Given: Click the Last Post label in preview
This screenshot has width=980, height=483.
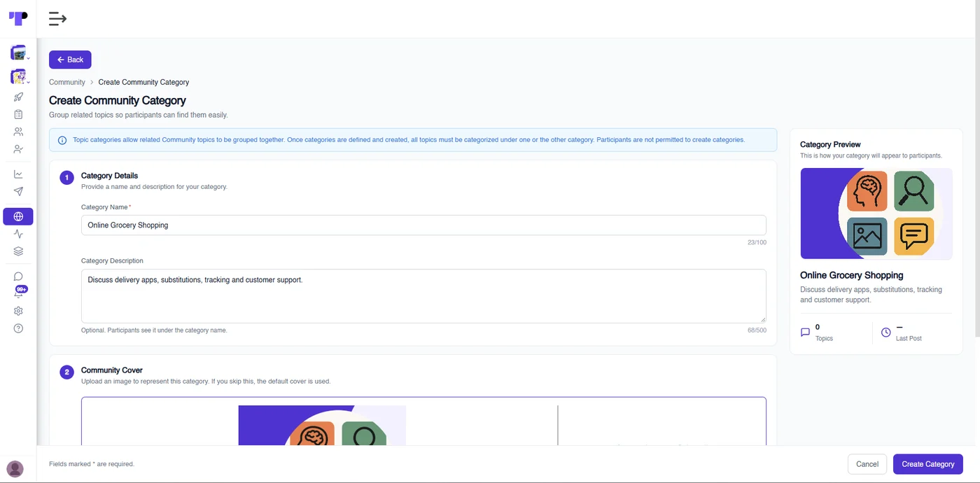Looking at the screenshot, I should pyautogui.click(x=909, y=339).
